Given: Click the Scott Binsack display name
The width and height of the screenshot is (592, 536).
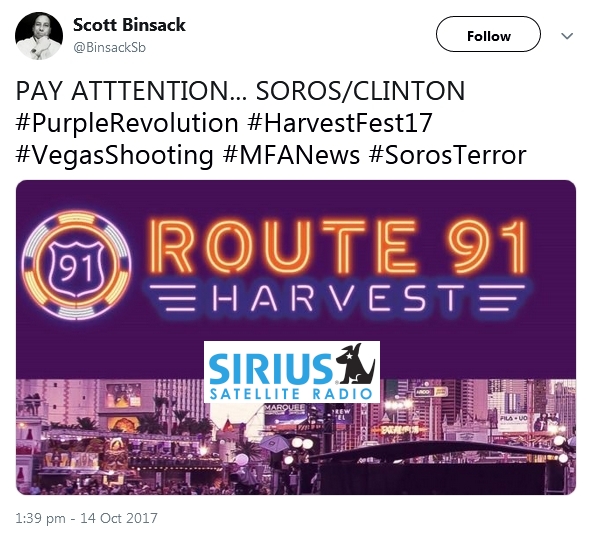Looking at the screenshot, I should tap(129, 25).
